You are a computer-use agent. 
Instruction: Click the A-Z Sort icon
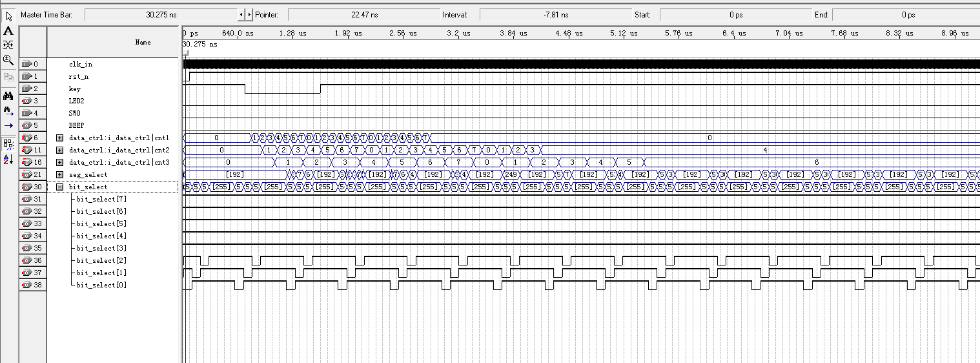(8, 158)
